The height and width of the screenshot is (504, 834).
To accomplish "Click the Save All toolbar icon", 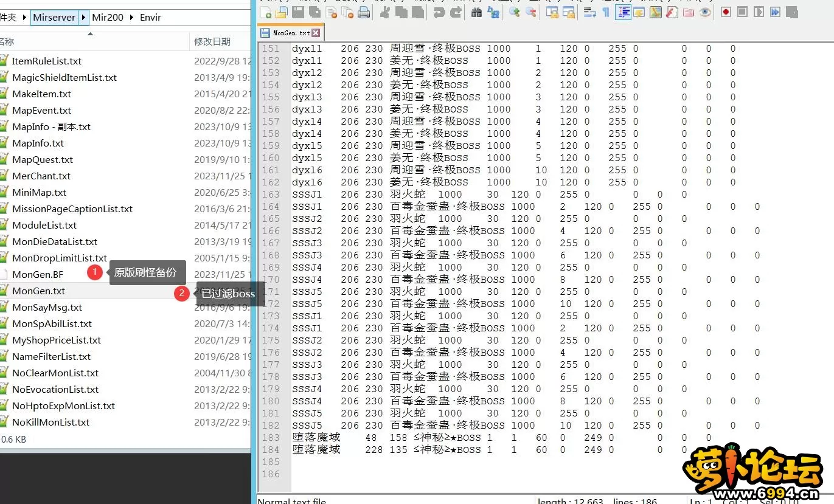I will (314, 12).
